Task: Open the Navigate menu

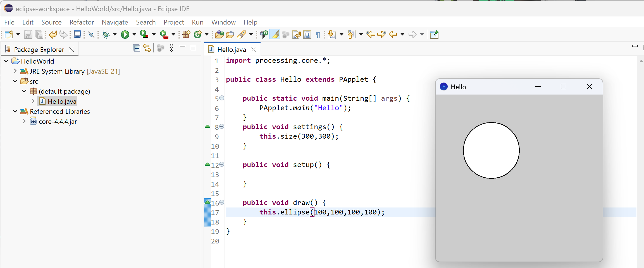Action: (115, 22)
